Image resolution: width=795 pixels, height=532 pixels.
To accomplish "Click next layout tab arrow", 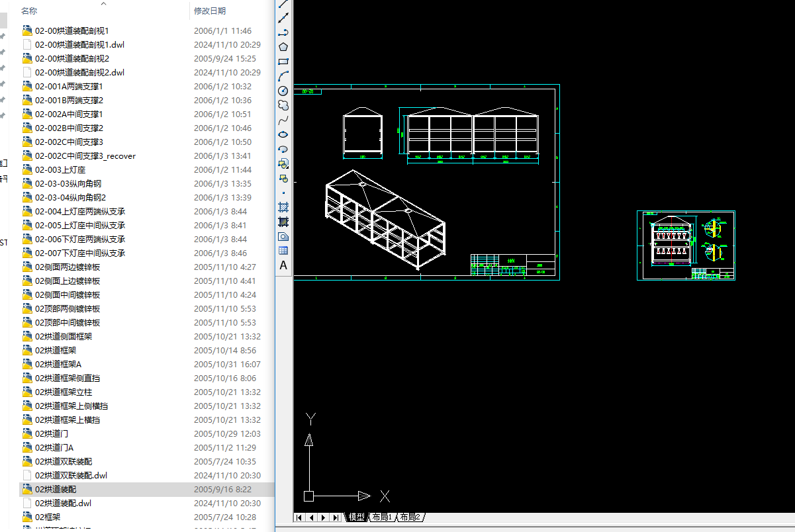I will point(324,517).
